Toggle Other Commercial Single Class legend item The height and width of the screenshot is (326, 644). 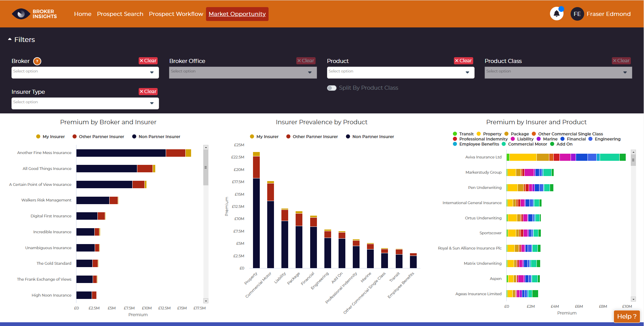coord(568,134)
